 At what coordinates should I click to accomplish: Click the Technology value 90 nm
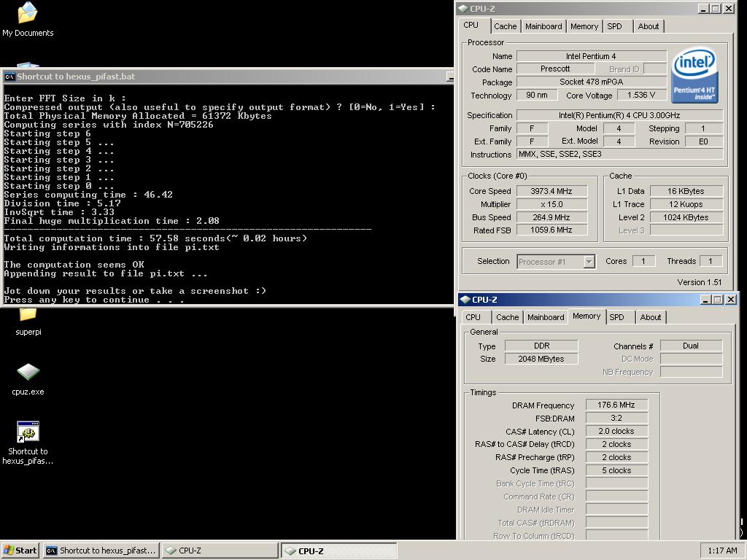coord(536,96)
